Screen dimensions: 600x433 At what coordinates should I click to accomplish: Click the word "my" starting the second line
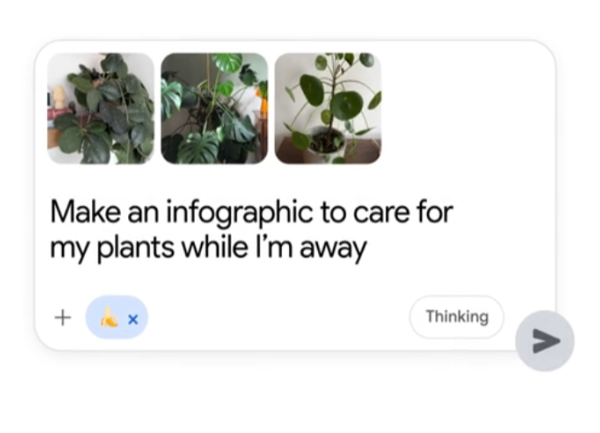tap(70, 249)
